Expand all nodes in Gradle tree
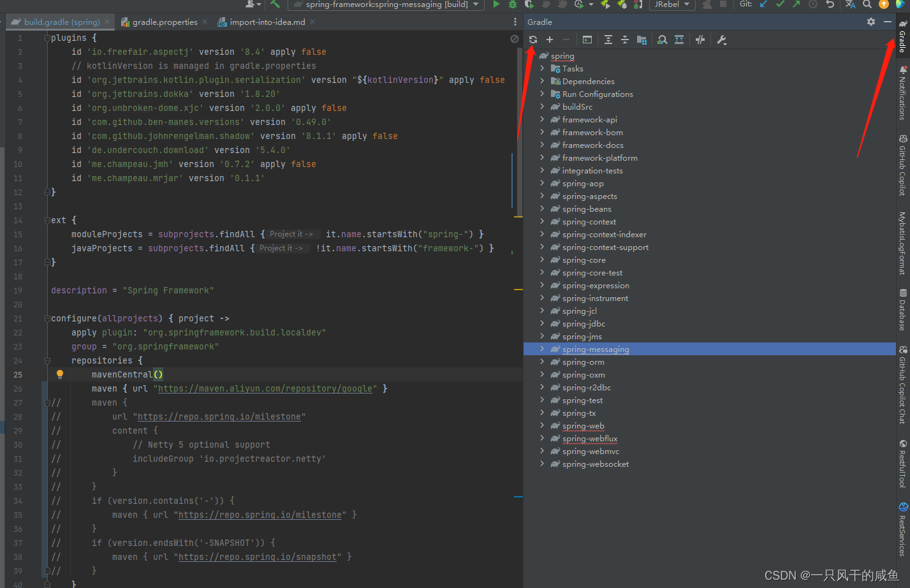 coord(608,40)
